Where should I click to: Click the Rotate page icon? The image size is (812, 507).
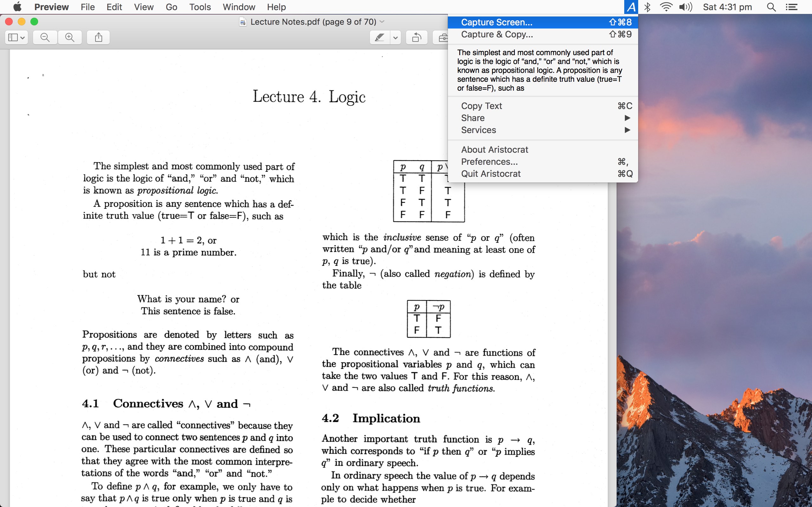point(416,37)
